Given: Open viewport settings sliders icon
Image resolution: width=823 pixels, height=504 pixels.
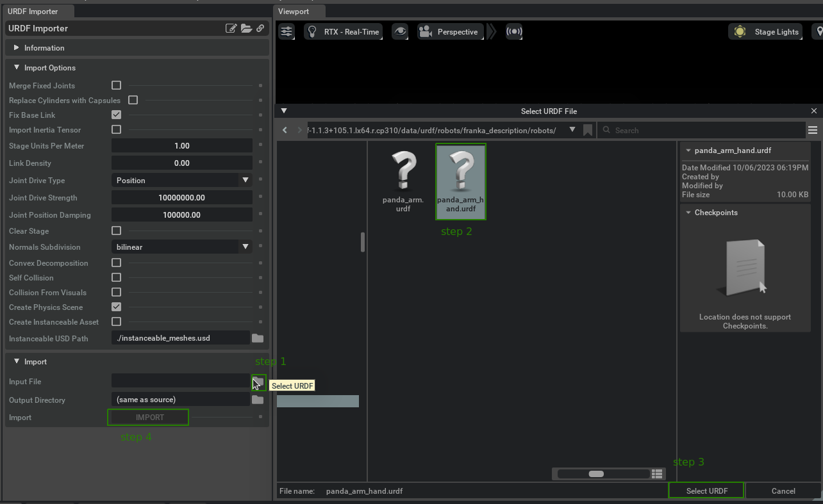Looking at the screenshot, I should [287, 31].
